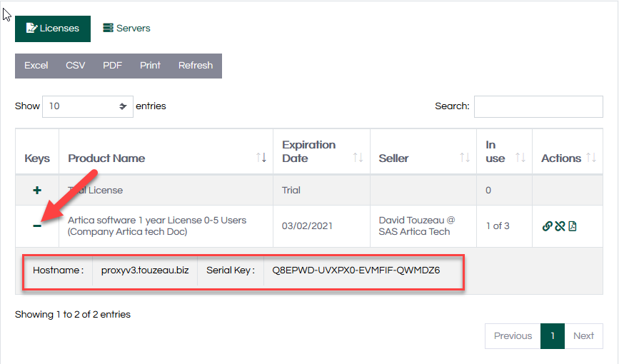Open the show entries count dropdown
This screenshot has width=619, height=364.
(87, 106)
